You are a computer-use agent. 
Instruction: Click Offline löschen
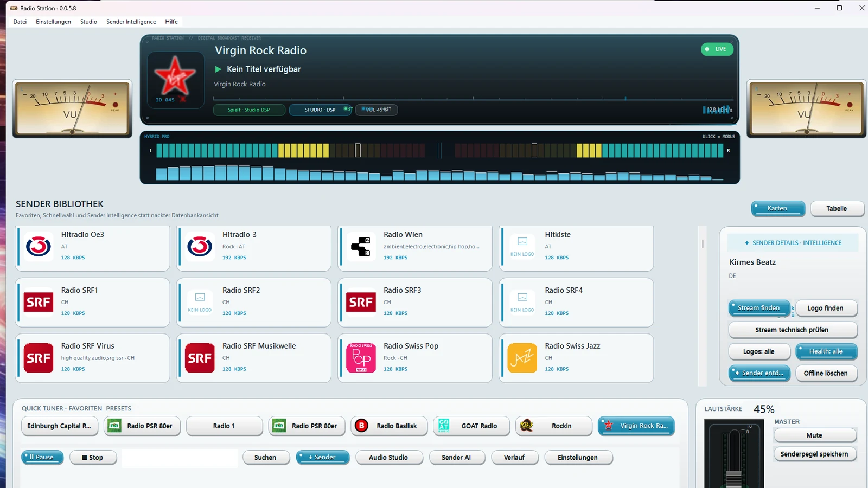826,373
